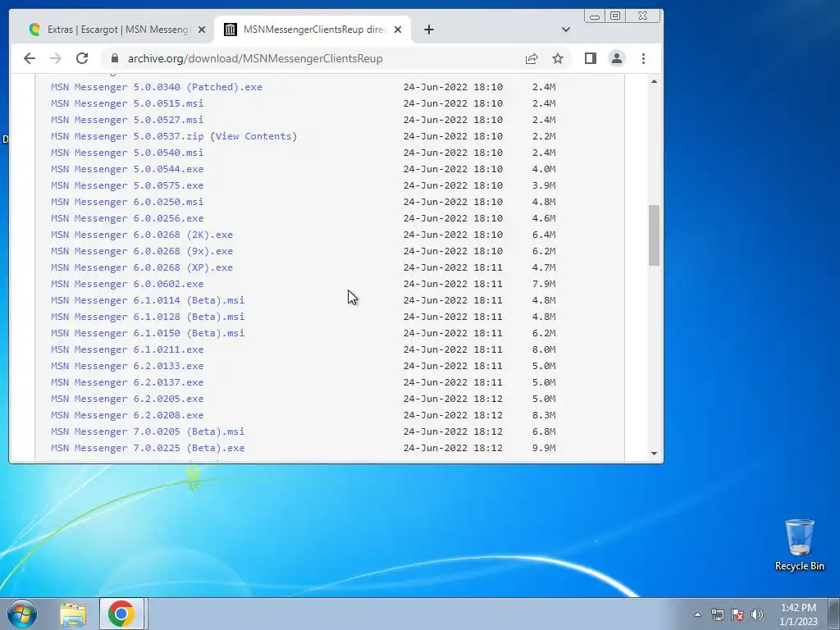
Task: Expand the tab search dropdown arrow
Action: click(x=566, y=30)
